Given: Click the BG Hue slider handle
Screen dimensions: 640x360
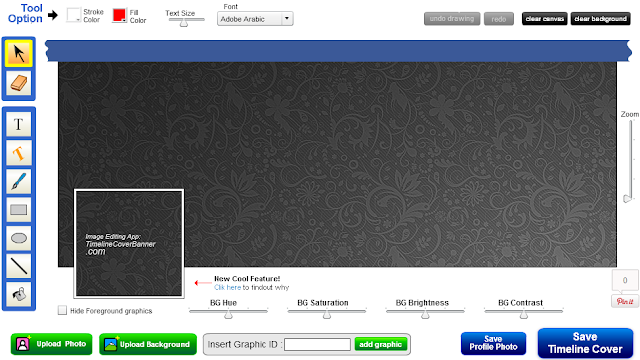Looking at the screenshot, I should tap(229, 314).
